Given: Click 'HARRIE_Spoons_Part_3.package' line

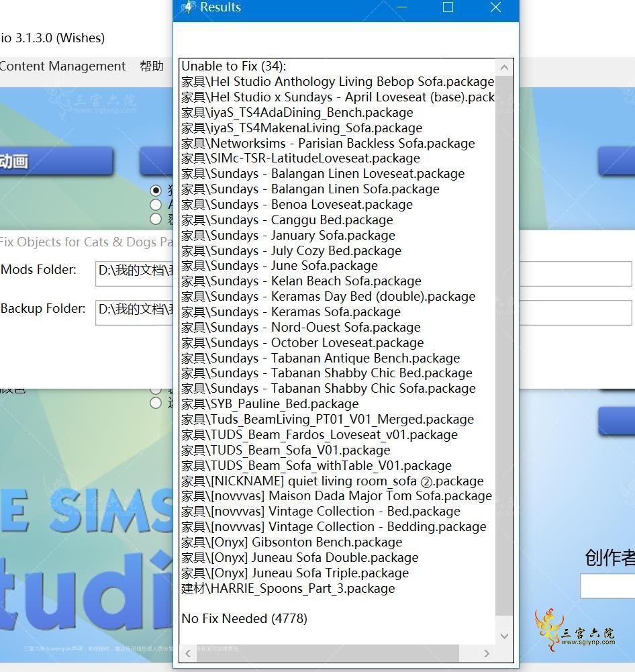Looking at the screenshot, I should click(x=288, y=589).
